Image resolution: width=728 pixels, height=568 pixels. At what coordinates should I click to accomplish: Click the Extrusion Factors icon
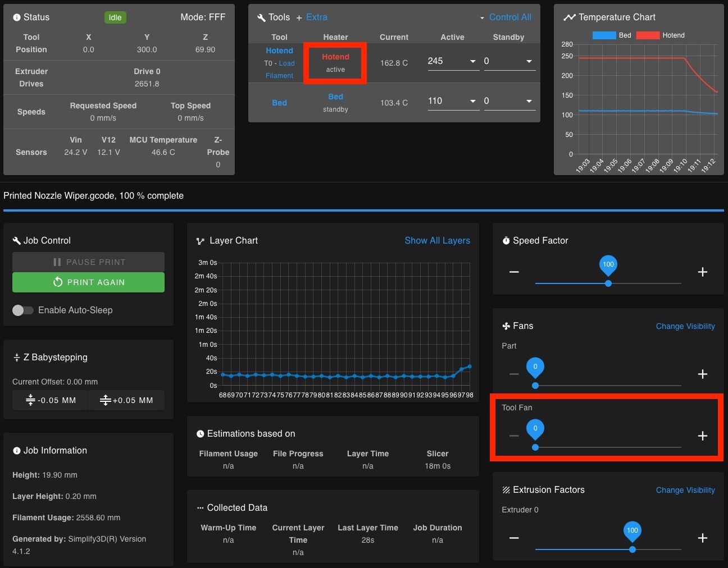coord(506,490)
